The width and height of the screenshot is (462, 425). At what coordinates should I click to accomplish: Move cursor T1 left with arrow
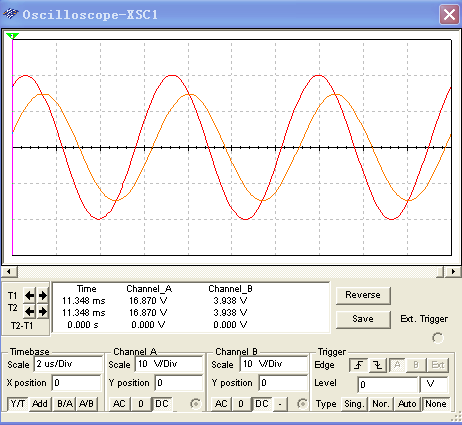coord(30,295)
